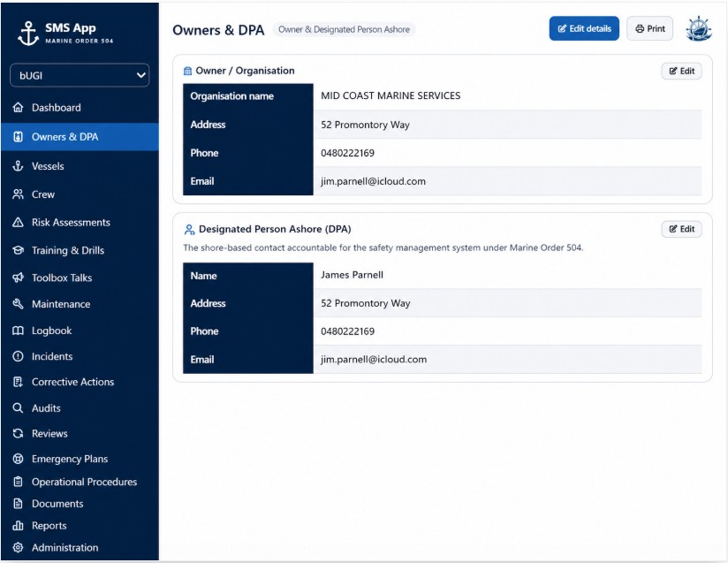Open the Crew section
Image resolution: width=728 pixels, height=563 pixels.
[80, 194]
